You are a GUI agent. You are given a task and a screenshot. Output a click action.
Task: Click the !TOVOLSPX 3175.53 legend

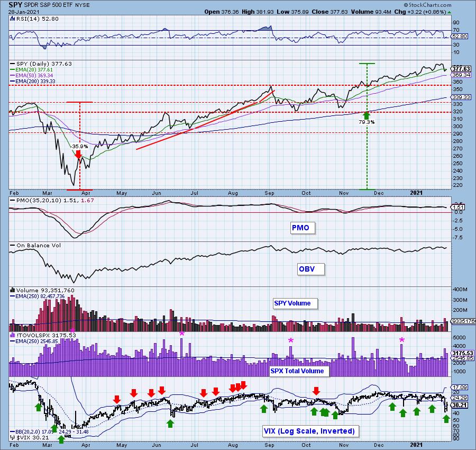(46, 335)
